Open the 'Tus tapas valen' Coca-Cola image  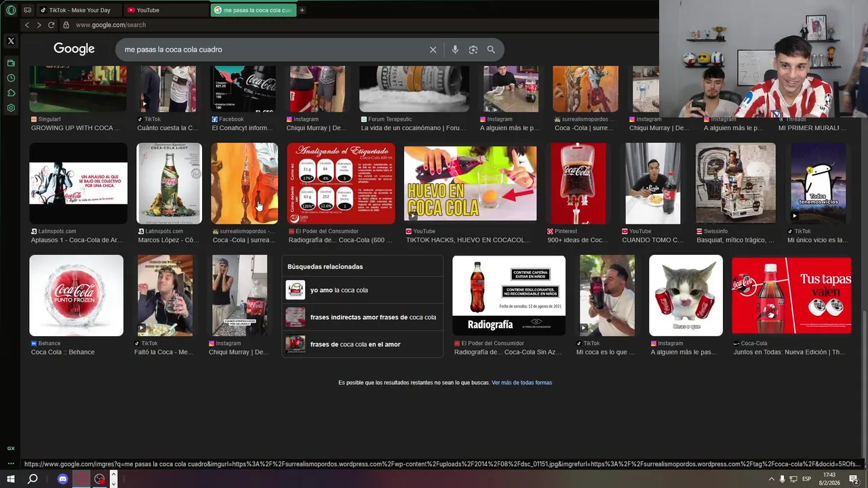click(x=791, y=296)
